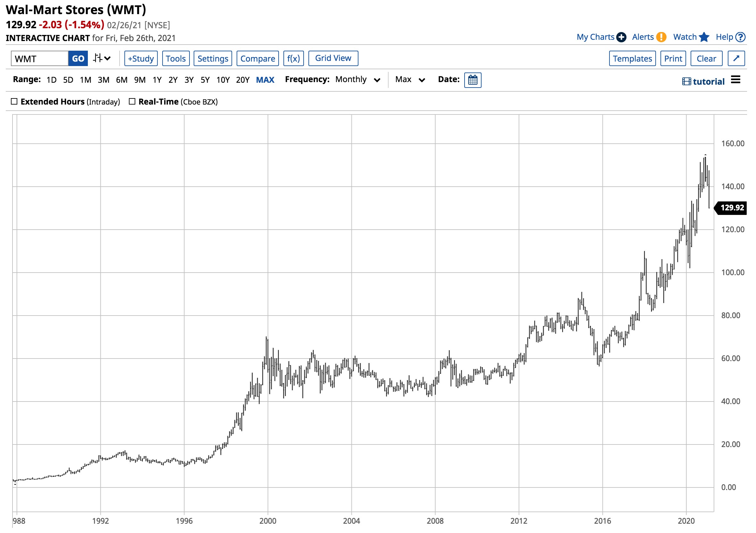This screenshot has width=756, height=533.
Task: Select the 6M range
Action: 122,80
